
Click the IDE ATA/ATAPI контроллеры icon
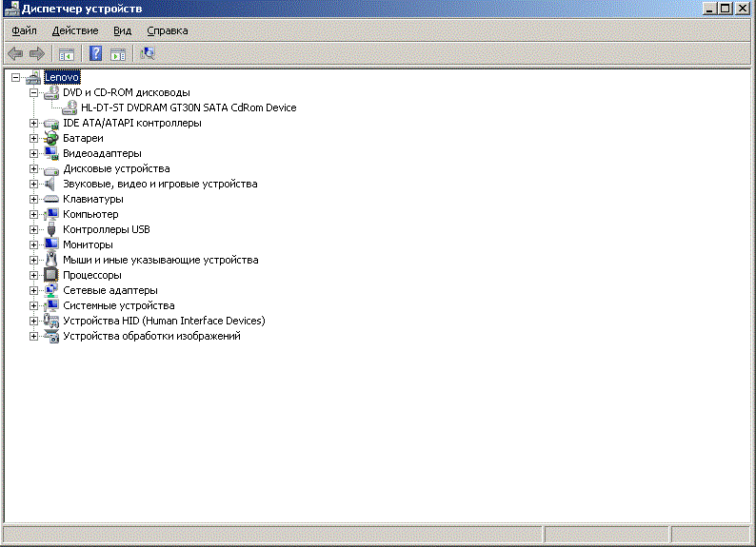tap(51, 124)
